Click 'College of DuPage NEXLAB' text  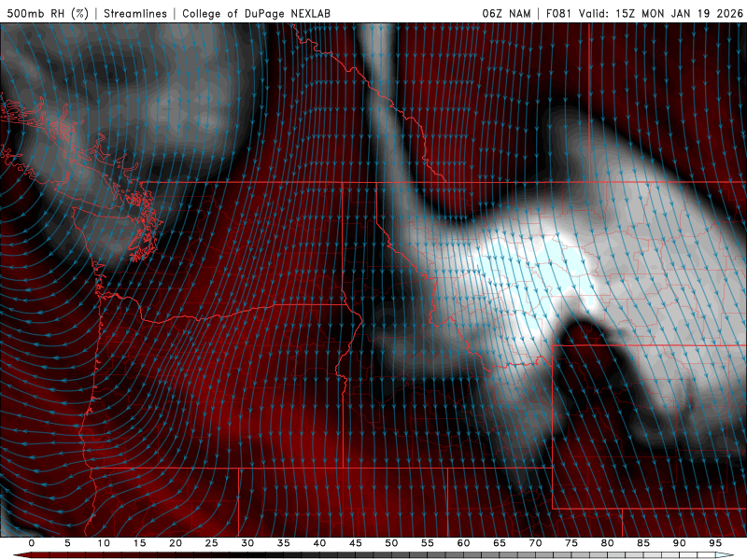(x=256, y=13)
